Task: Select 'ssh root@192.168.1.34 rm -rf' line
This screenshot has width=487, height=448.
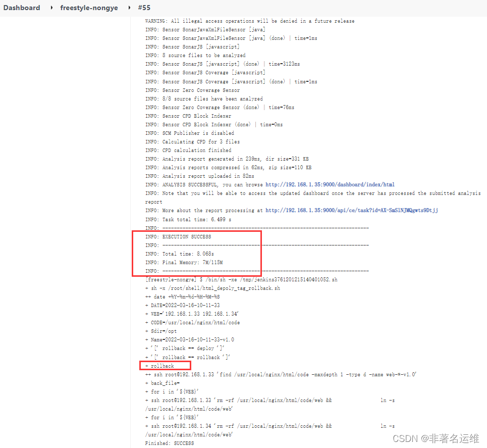Action: pos(270,430)
